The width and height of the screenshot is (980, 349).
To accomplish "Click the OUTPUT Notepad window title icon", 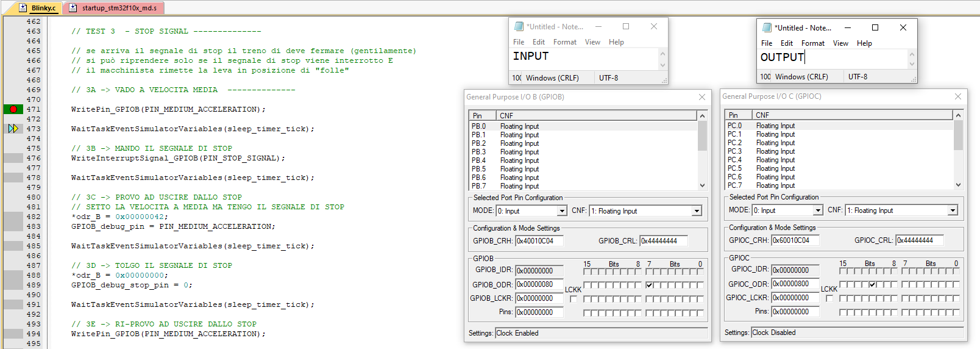I will click(767, 27).
